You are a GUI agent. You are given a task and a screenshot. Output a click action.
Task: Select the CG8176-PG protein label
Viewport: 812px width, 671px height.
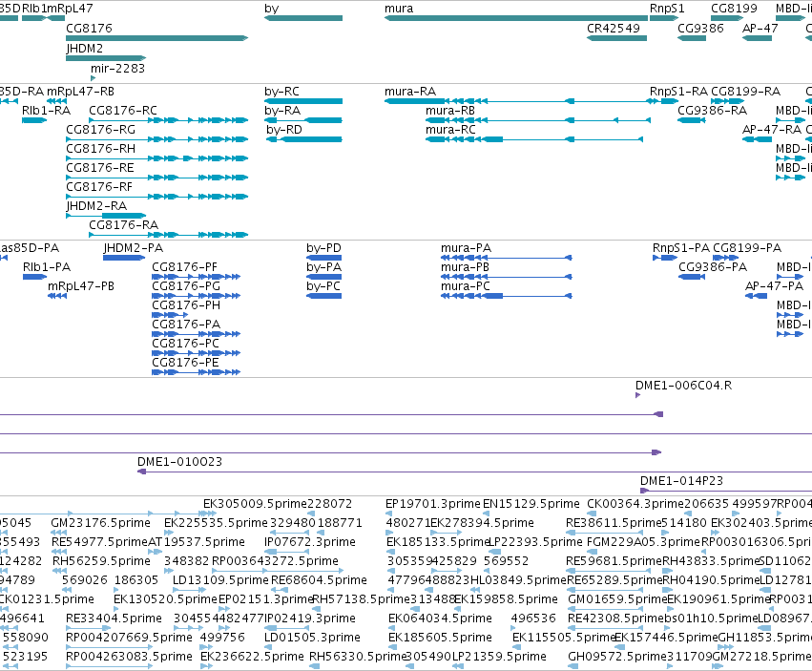[x=186, y=286]
